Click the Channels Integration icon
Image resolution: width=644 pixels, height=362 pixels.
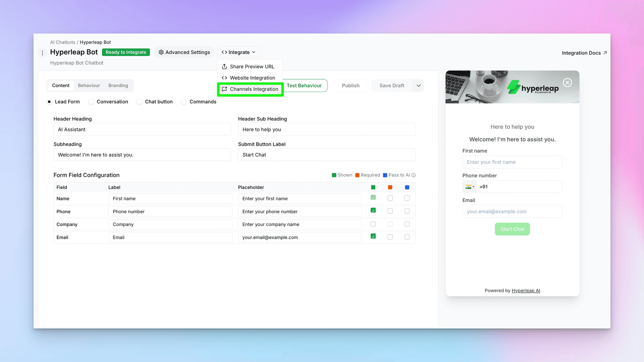[x=224, y=89]
